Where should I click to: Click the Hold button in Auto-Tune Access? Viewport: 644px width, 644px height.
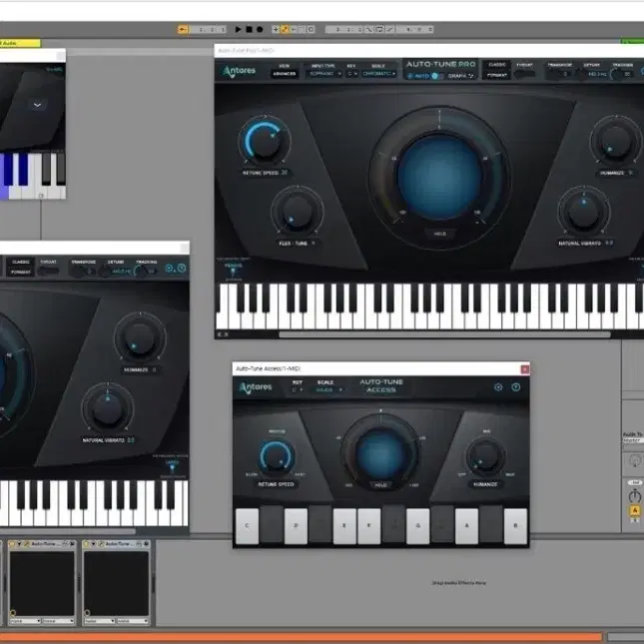point(381,484)
